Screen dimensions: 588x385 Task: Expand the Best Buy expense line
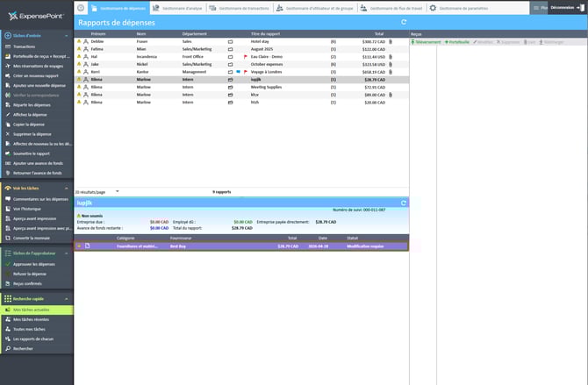[x=79, y=246]
